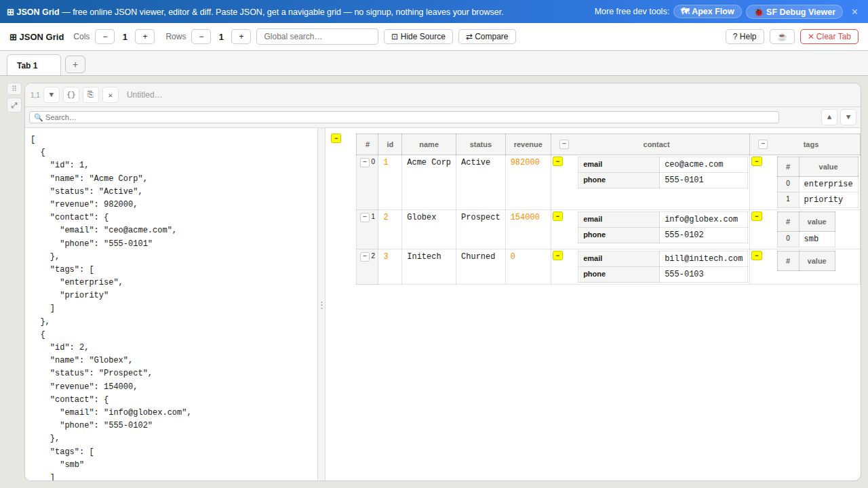Collapse the contact column header toggle
The image size is (868, 488).
click(x=564, y=144)
